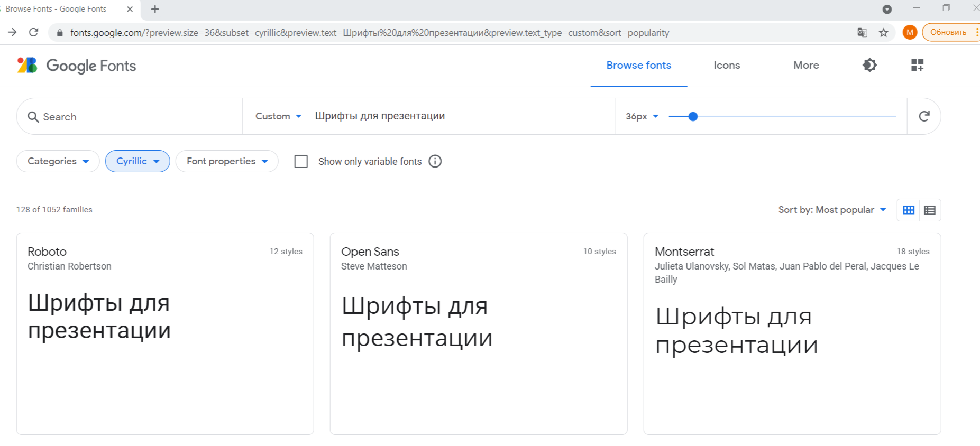The width and height of the screenshot is (980, 446).
Task: Click the Обновить browser update button
Action: [x=948, y=32]
